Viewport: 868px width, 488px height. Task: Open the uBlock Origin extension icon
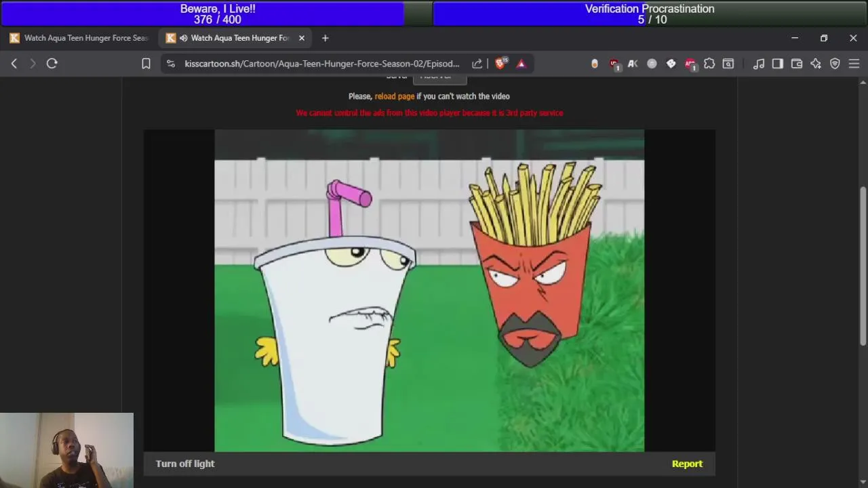click(614, 64)
